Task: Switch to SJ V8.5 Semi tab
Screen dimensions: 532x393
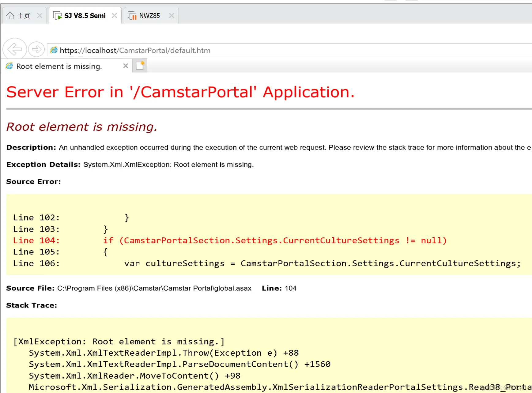Action: tap(85, 15)
